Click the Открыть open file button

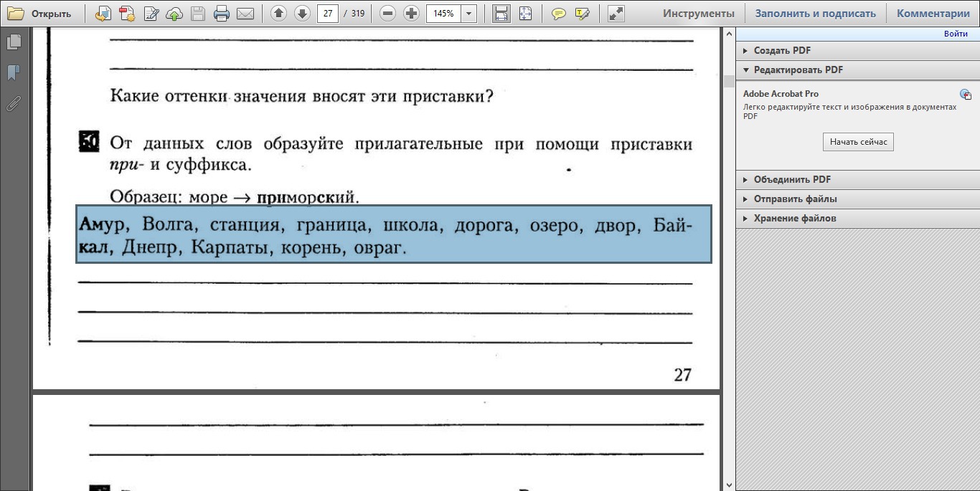point(40,14)
